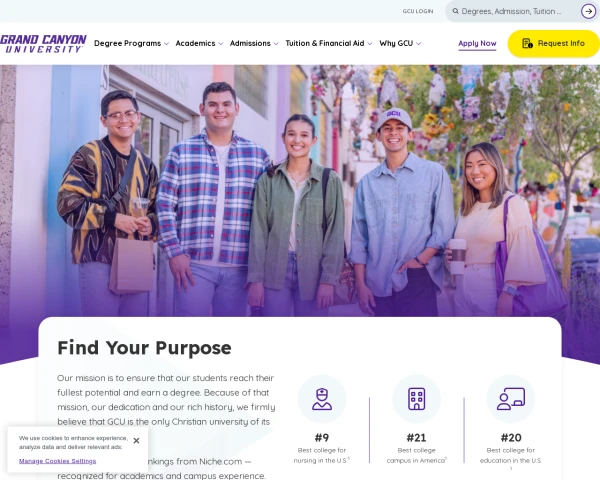Expand the Degree Programs chevron
The image size is (600, 480).
(x=166, y=44)
